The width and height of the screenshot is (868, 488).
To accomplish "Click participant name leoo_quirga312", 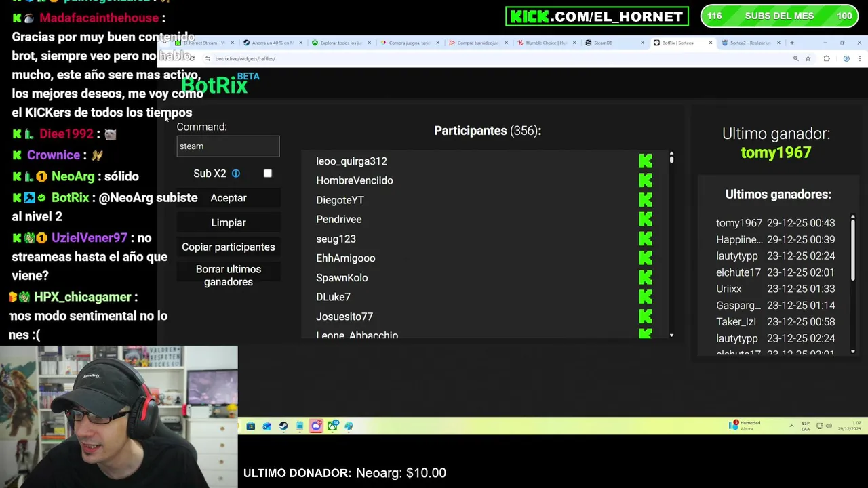I will [351, 161].
